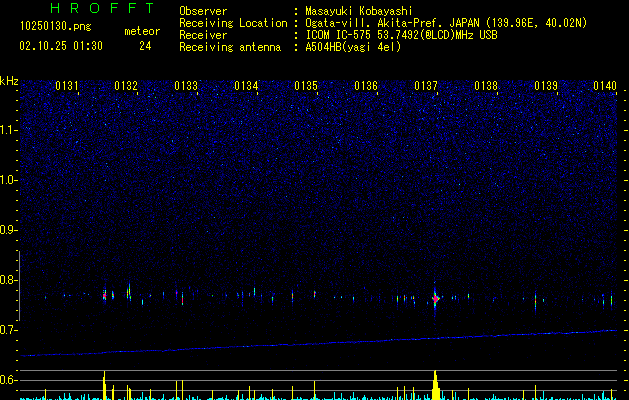The width and height of the screenshot is (629, 400).
Task: Click the meteor label
Action: pyautogui.click(x=142, y=31)
